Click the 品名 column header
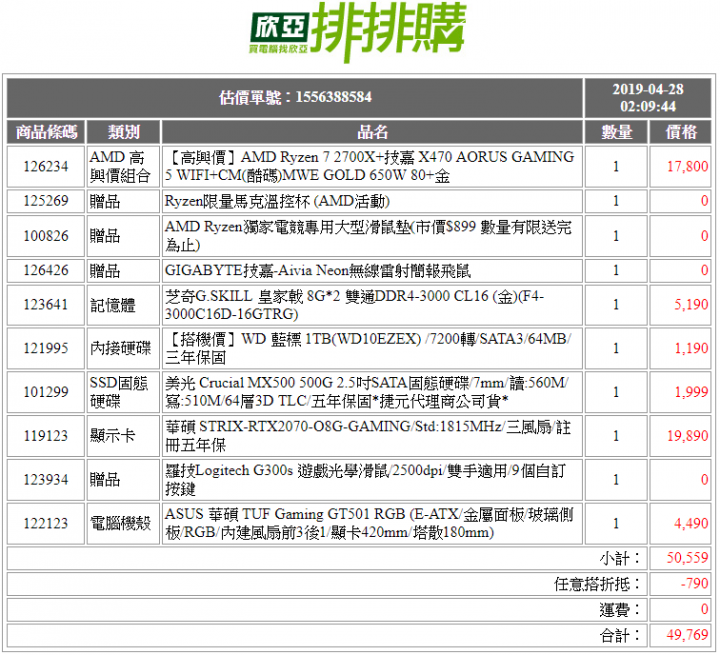720x655 pixels. pos(372,132)
